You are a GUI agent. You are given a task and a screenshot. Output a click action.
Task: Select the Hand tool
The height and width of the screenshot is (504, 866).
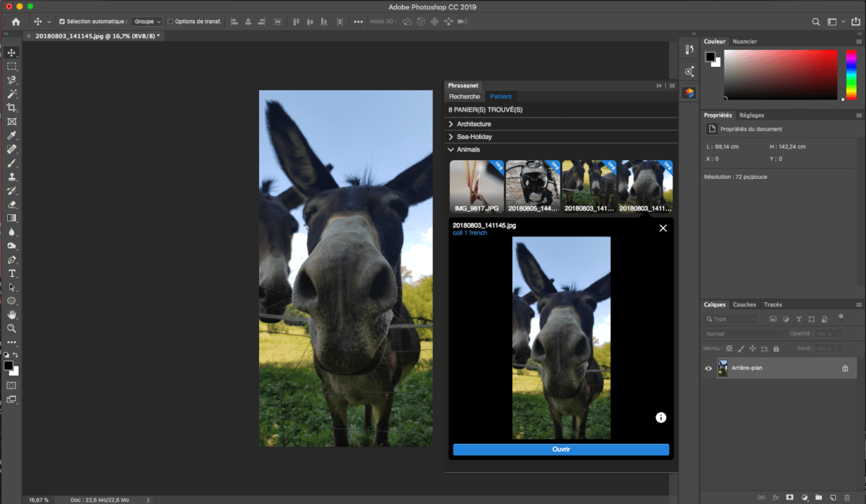(x=10, y=314)
